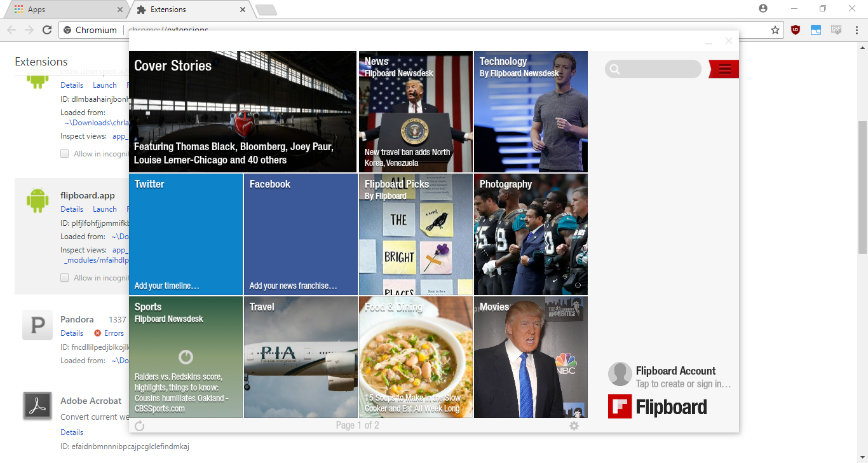The height and width of the screenshot is (463, 868).
Task: Open the Photography tile
Action: point(531,234)
